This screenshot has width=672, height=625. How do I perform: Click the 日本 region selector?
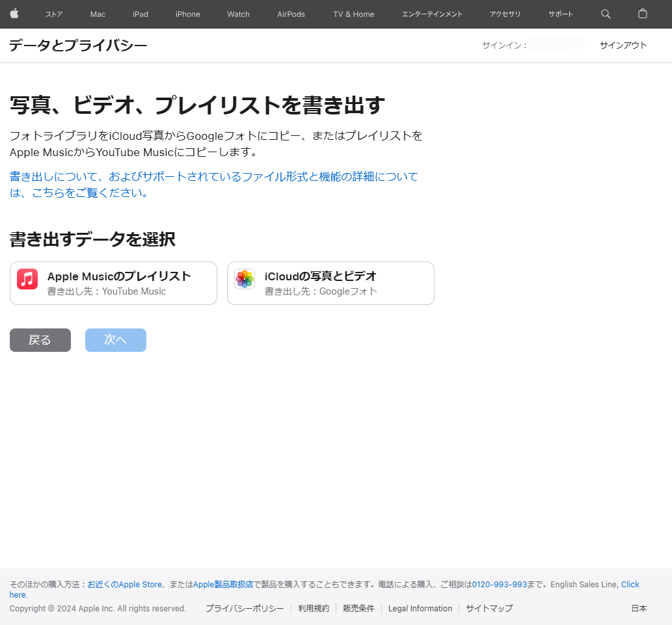click(x=639, y=608)
